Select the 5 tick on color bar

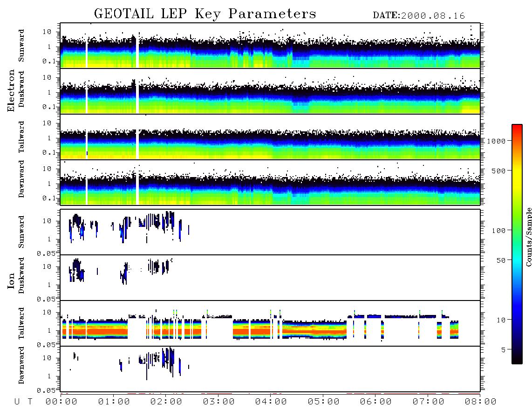[x=504, y=350]
